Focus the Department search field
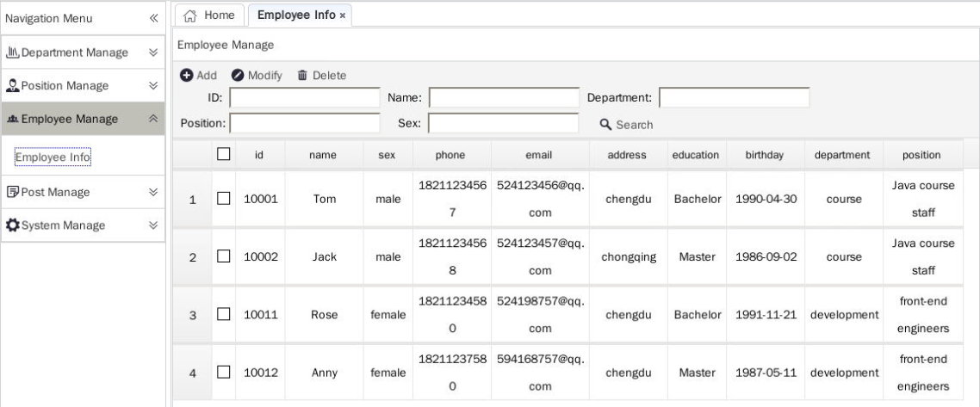980x407 pixels. click(x=735, y=97)
